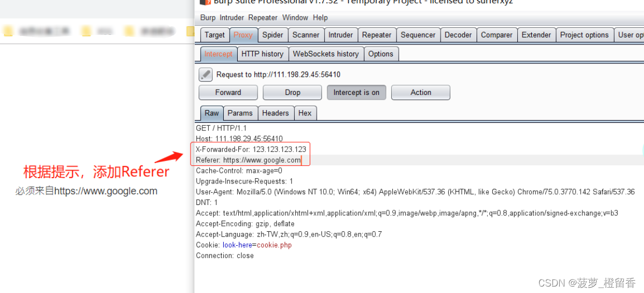644x293 pixels.
Task: Forward the intercepted request
Action: tap(228, 92)
